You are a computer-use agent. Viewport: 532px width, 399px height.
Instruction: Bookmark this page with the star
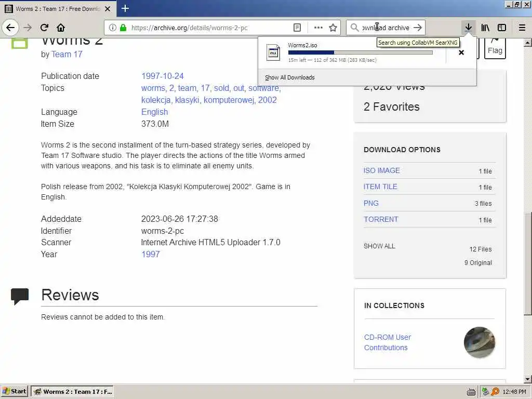333,28
